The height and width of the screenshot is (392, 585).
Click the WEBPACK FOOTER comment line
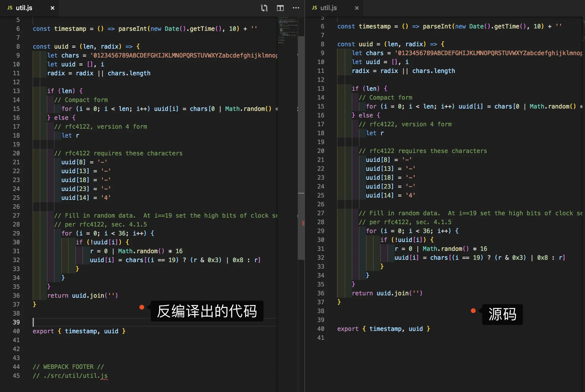68,366
